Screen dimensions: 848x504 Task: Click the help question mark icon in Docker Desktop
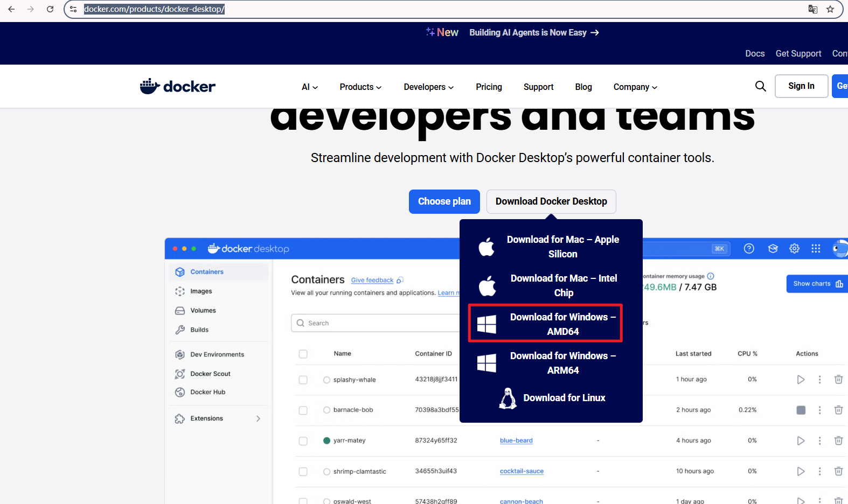coord(749,248)
